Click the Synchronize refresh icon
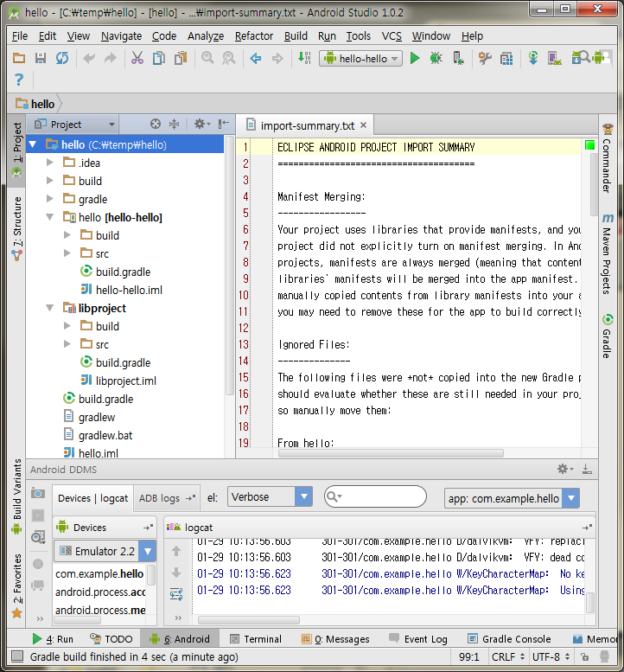The width and height of the screenshot is (624, 672). click(62, 58)
